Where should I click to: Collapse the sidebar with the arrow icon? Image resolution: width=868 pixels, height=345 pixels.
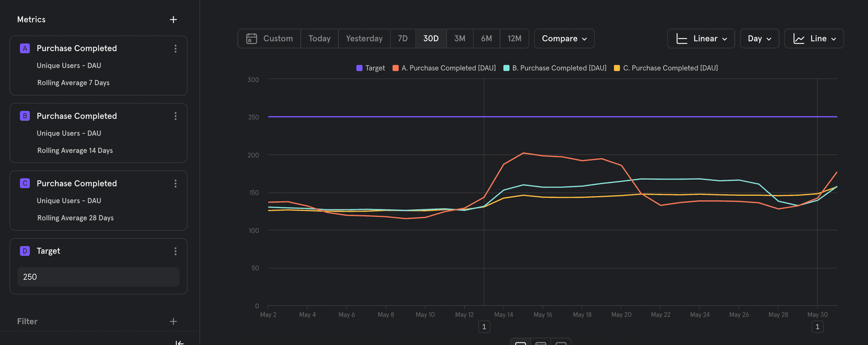[179, 342]
